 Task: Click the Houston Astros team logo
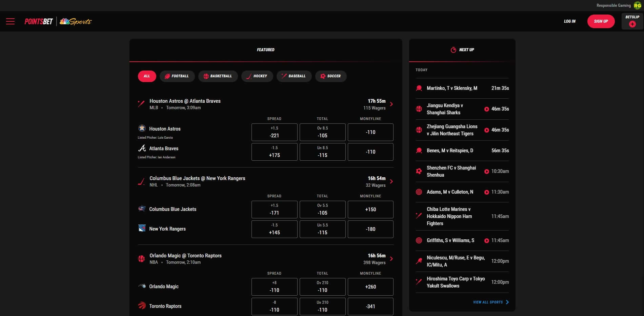[x=142, y=128]
